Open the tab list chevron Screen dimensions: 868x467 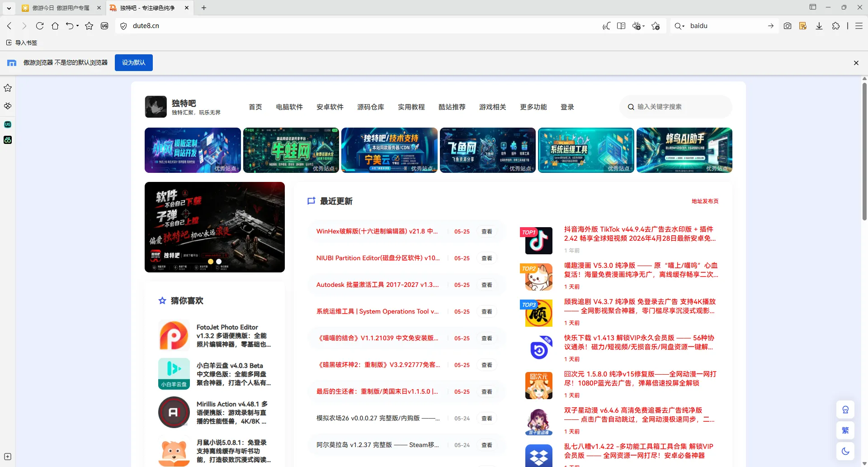(x=9, y=8)
